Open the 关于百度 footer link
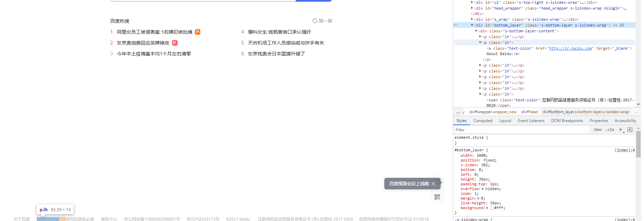Screen dimensions: 644x221 click(22, 219)
